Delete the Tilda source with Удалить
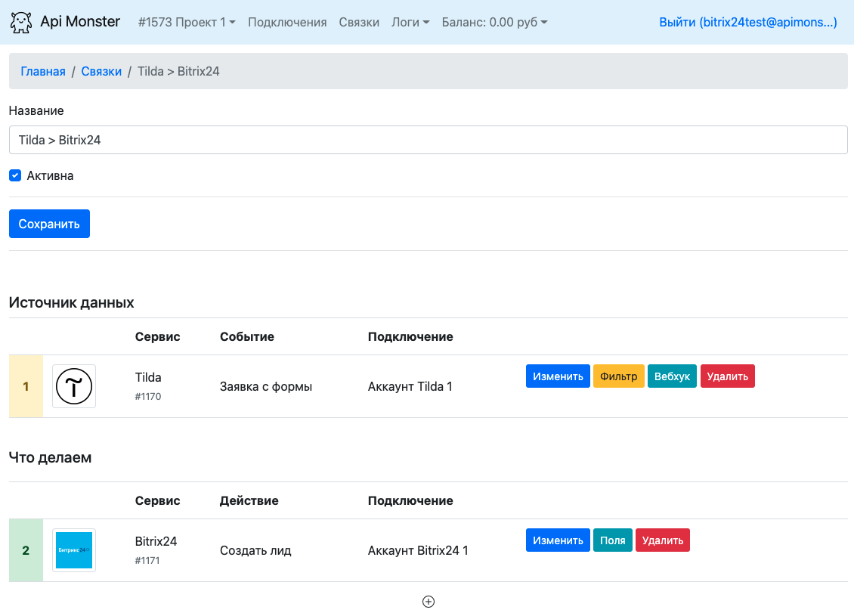The image size is (854, 616). 727,376
